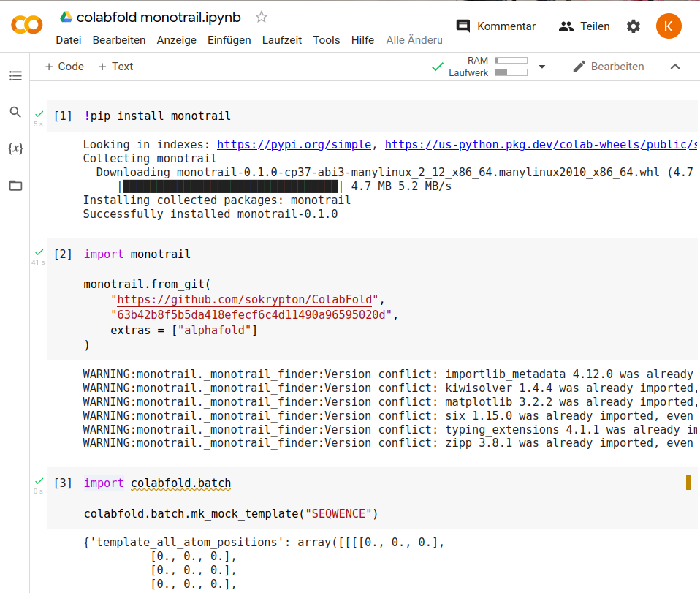Image resolution: width=700 pixels, height=593 pixels.
Task: Click the six 1.15.0 warning line
Action: pyautogui.click(x=387, y=415)
